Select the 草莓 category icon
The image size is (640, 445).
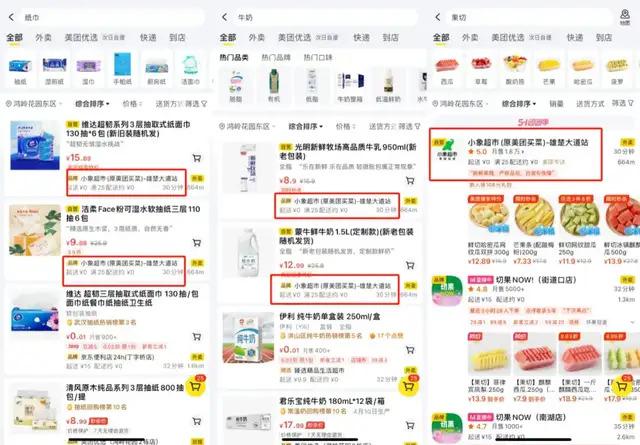coord(481,69)
